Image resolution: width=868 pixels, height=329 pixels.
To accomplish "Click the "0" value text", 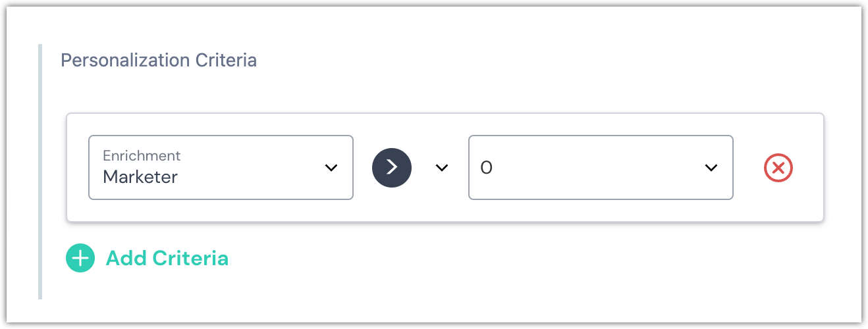I will pyautogui.click(x=487, y=168).
